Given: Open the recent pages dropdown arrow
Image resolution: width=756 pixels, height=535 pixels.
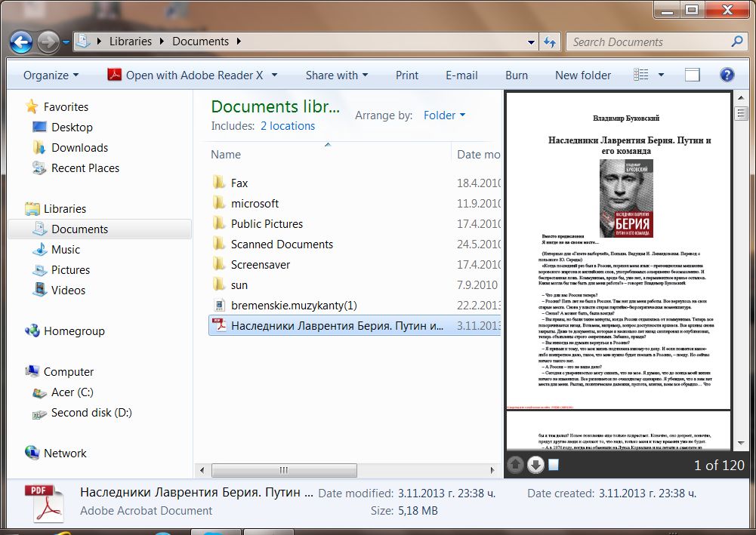Looking at the screenshot, I should [x=66, y=42].
